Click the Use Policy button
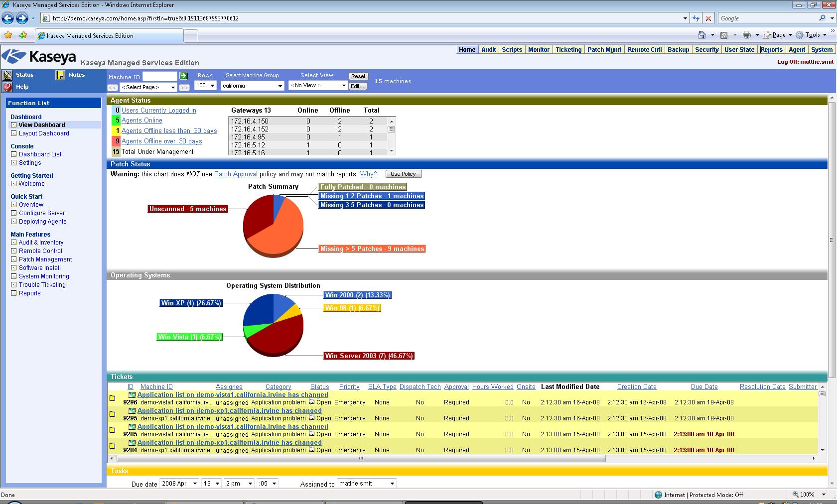 [404, 174]
